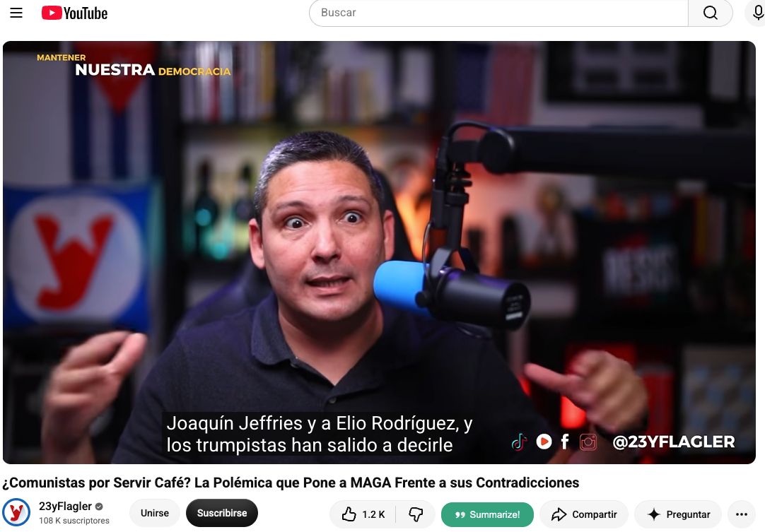Click the magnifier search button
Image resolution: width=765 pixels, height=532 pixels.
(711, 13)
